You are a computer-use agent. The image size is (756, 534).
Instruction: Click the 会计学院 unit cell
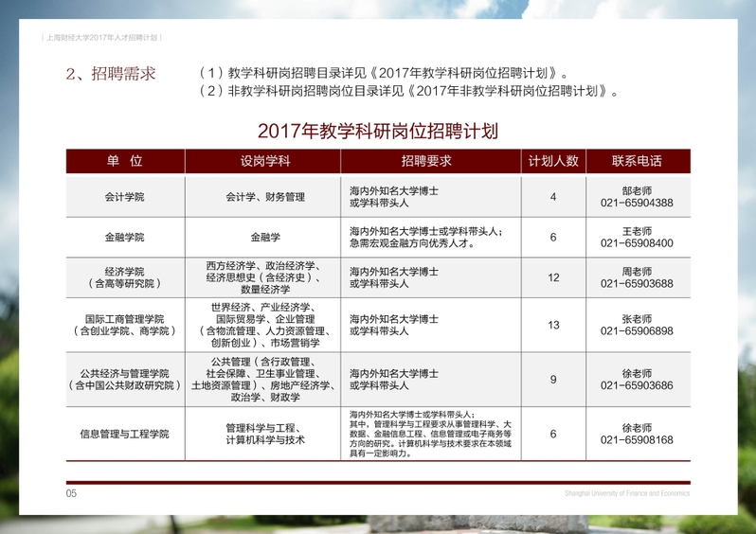coord(124,197)
